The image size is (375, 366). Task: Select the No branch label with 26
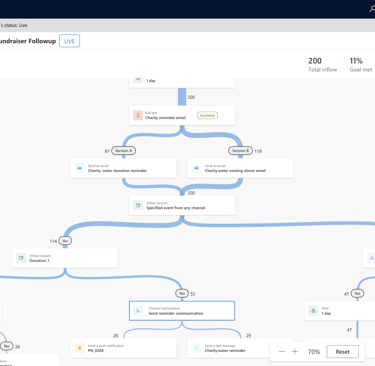coord(7,346)
